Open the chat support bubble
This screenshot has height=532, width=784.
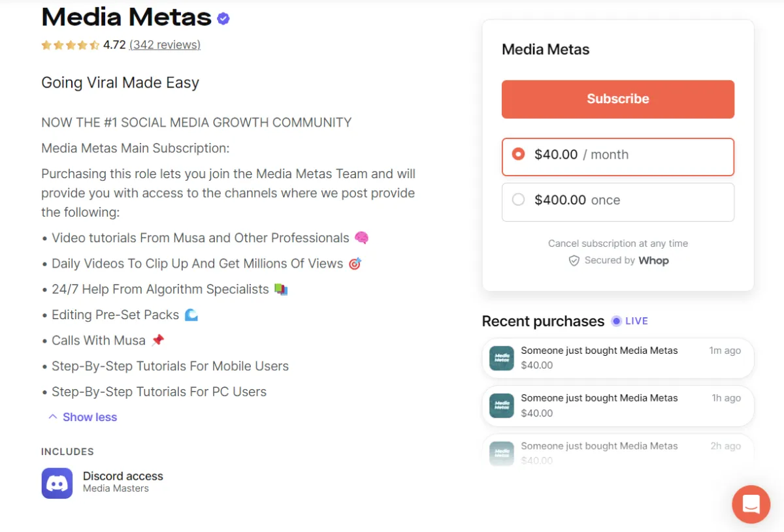click(x=751, y=505)
